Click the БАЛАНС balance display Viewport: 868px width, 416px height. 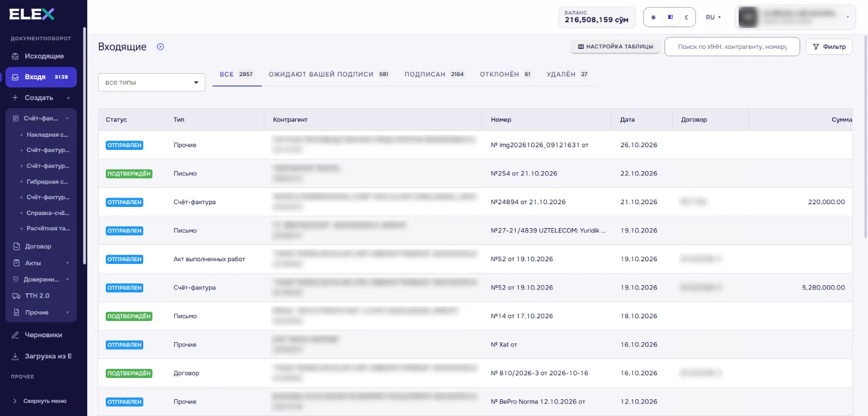(597, 17)
